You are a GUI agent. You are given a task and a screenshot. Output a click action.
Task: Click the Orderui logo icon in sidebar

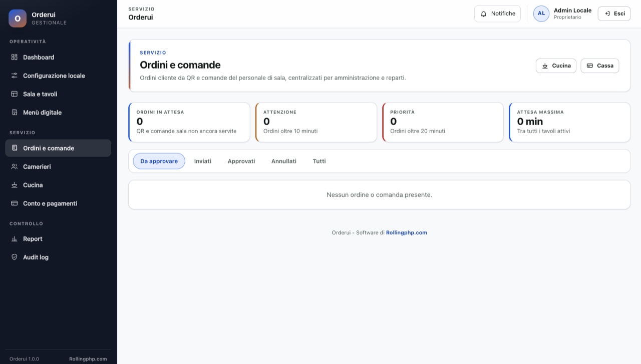coord(18,19)
